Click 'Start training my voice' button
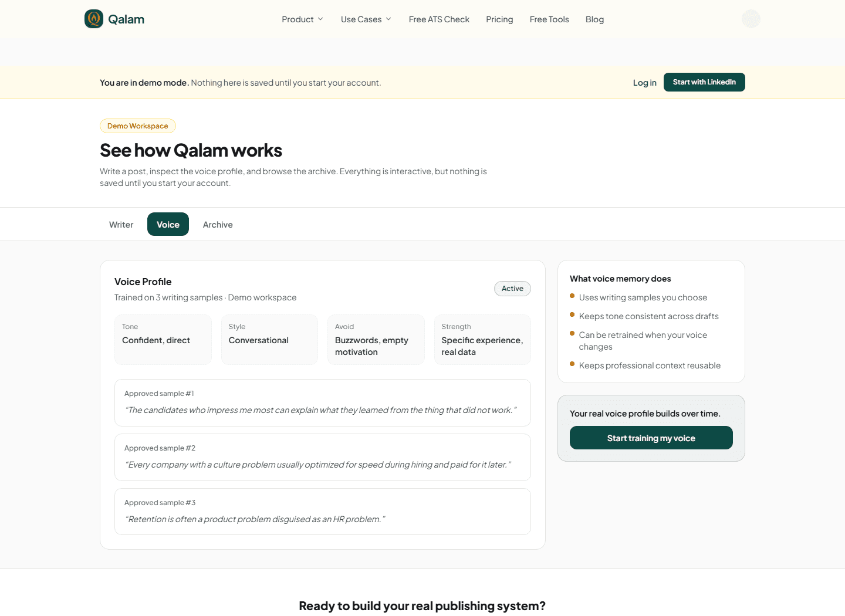 pos(651,438)
